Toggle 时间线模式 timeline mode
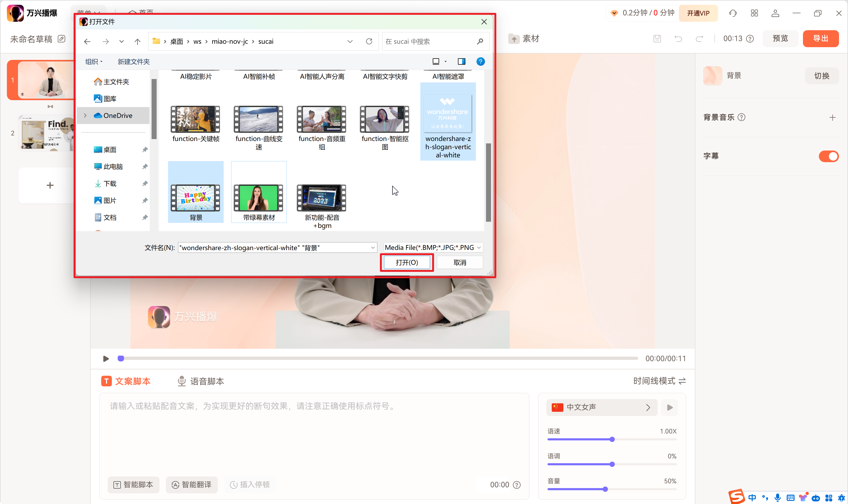848x504 pixels. pyautogui.click(x=660, y=381)
